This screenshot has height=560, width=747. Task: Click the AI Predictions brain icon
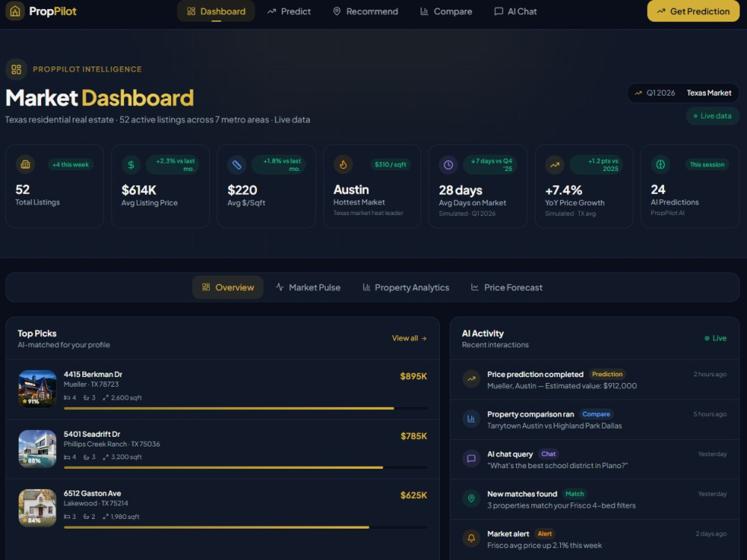pos(660,164)
